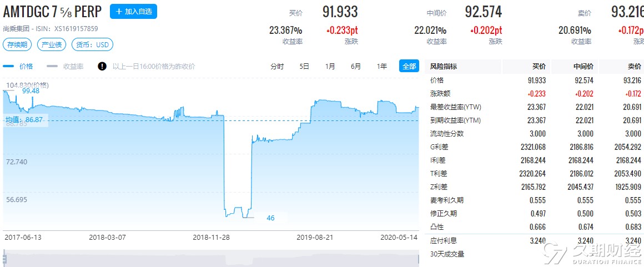Click the +0.233pt bid change value
This screenshot has height=267, width=644.
(x=342, y=31)
